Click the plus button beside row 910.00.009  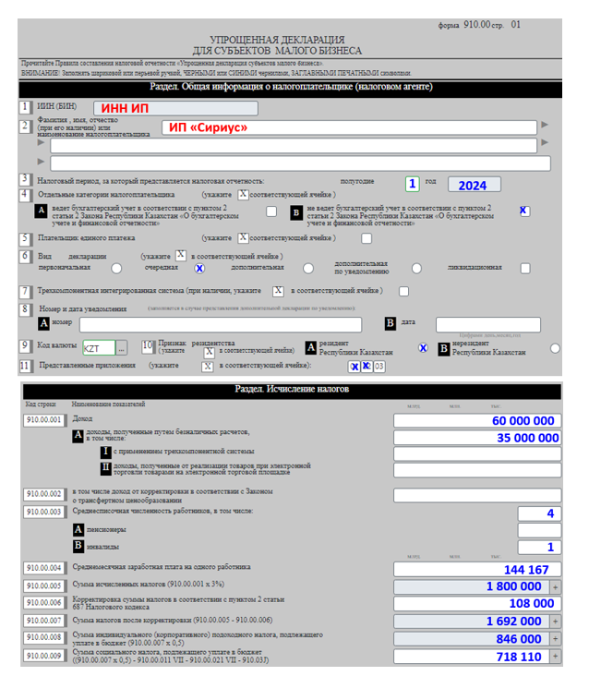[x=555, y=656]
